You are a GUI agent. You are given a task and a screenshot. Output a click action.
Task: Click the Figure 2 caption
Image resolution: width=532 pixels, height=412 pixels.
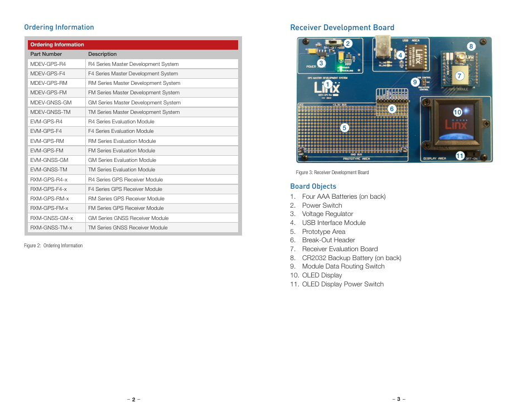point(54,245)
